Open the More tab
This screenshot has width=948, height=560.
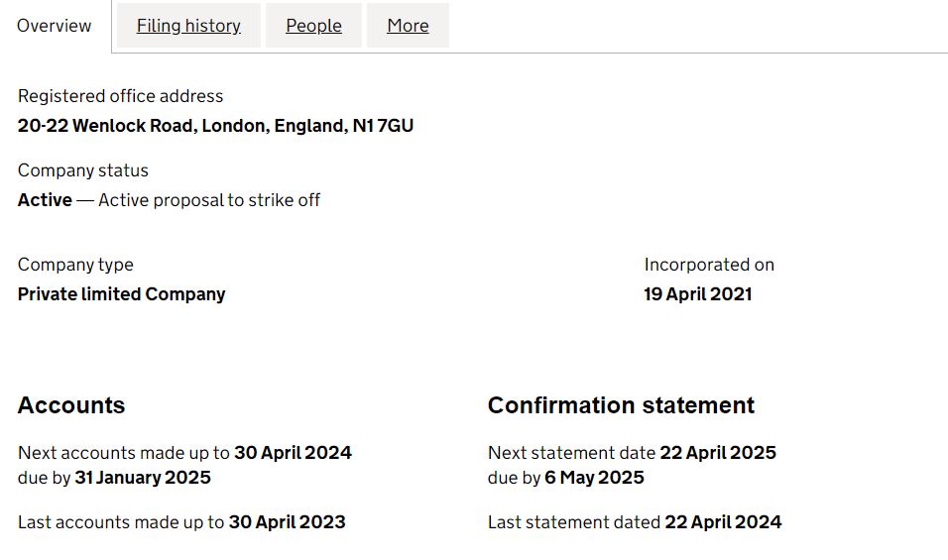point(408,26)
